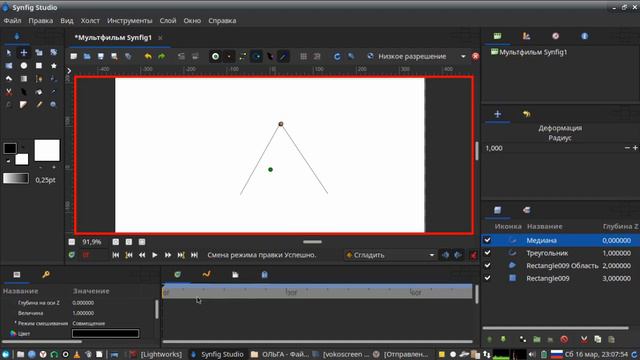This screenshot has height=360, width=640.
Task: Select the Rectangle tool
Action: pos(39,66)
